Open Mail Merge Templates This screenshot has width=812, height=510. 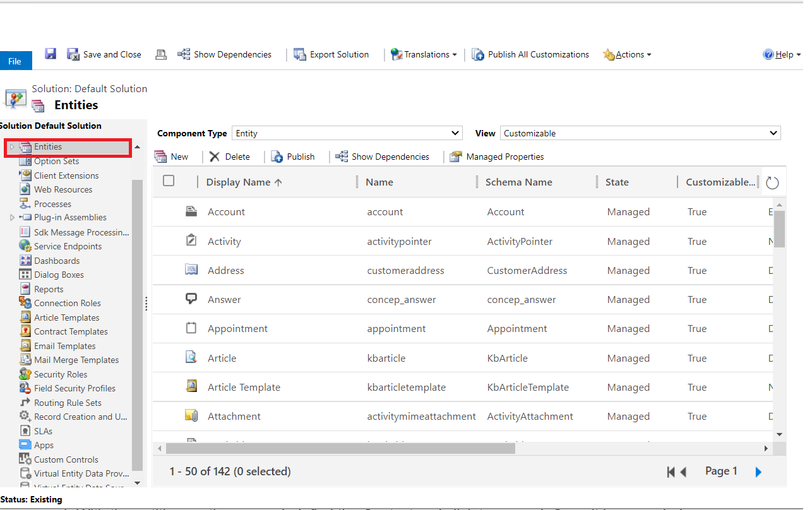coord(76,360)
